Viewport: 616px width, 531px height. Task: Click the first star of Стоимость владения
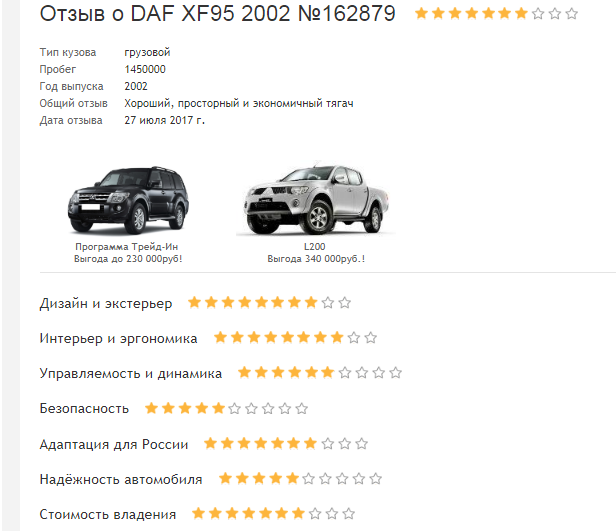[x=198, y=513]
